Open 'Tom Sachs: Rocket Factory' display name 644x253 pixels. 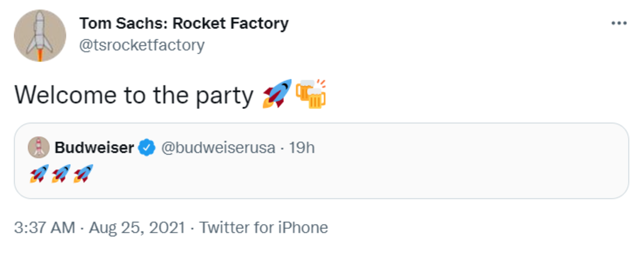[184, 24]
